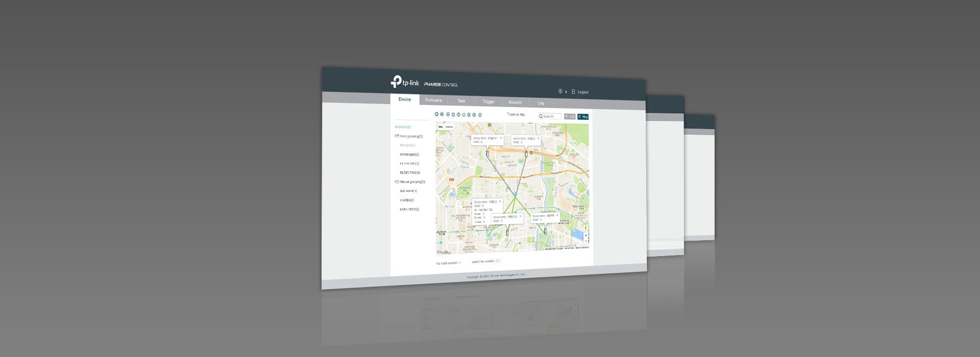Choose Satellite map type
The image size is (980, 357).
coord(449,127)
